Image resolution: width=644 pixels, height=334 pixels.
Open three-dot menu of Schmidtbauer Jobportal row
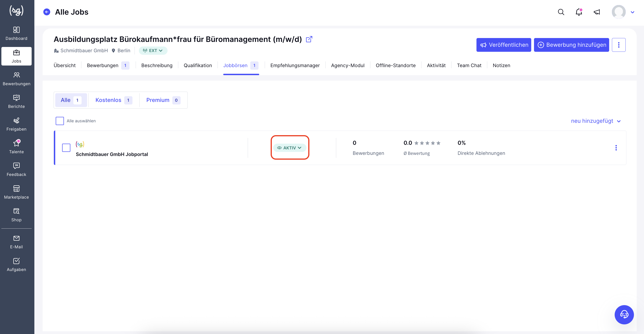[616, 148]
